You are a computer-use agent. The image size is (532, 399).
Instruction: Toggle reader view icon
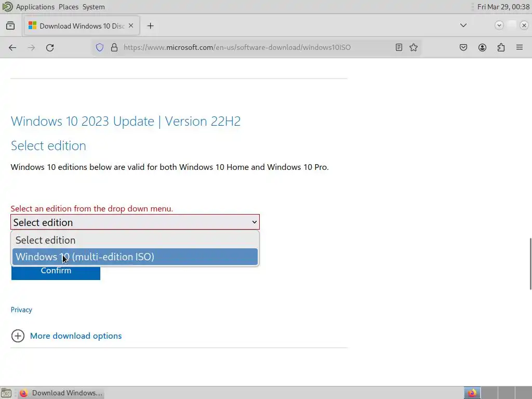point(399,47)
